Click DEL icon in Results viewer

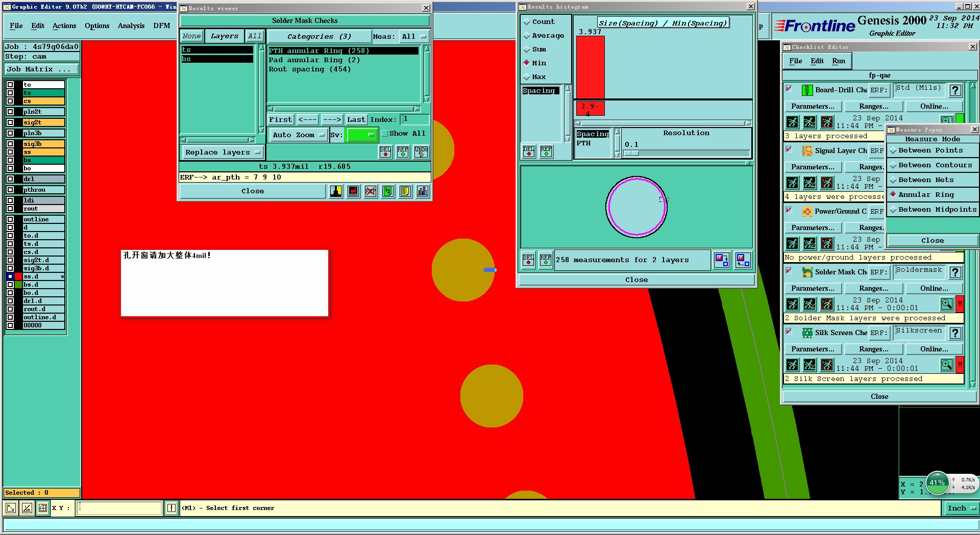pyautogui.click(x=385, y=151)
